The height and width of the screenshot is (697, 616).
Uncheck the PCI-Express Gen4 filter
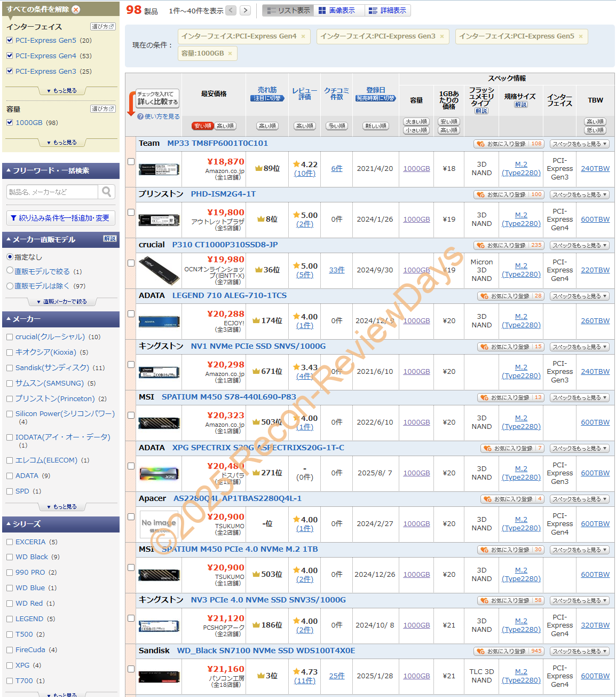click(10, 56)
